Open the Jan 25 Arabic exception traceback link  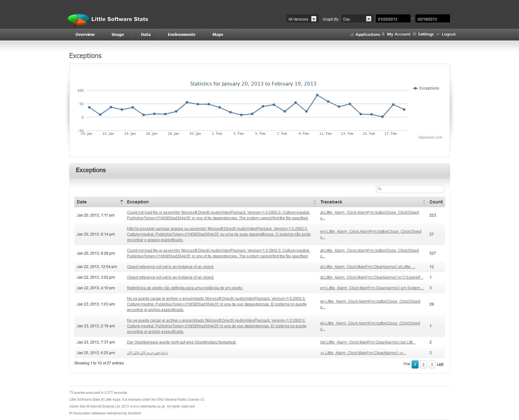363,353
